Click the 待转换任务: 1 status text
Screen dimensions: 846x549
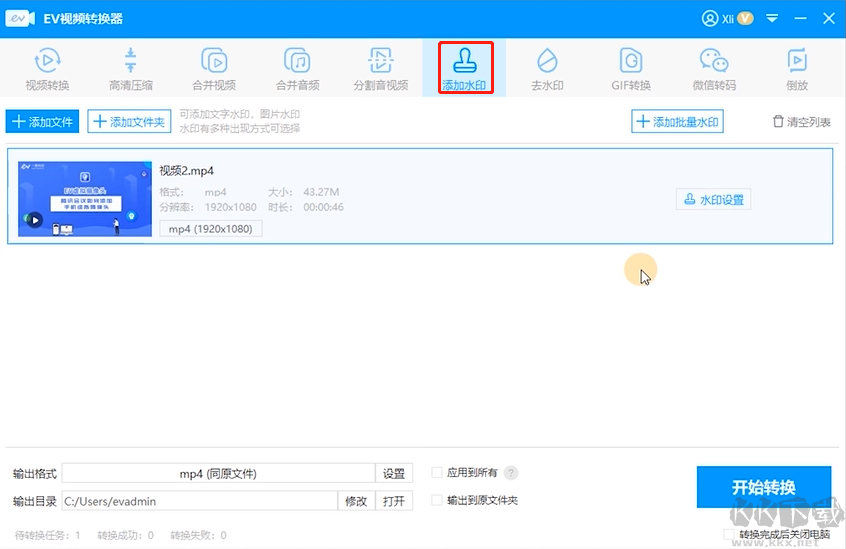pos(47,535)
